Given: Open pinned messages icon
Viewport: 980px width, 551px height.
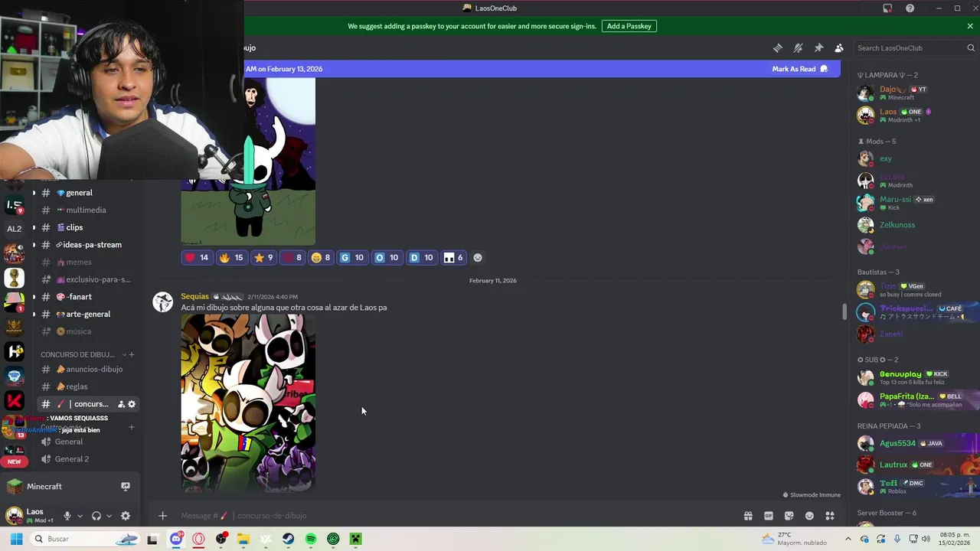Looking at the screenshot, I should pyautogui.click(x=818, y=47).
